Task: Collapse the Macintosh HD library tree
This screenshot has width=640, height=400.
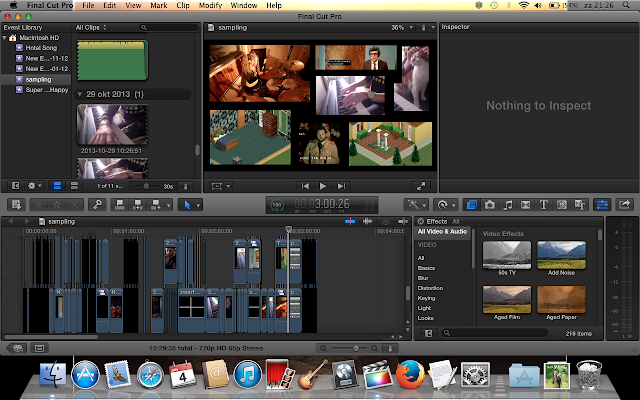Action: point(4,38)
